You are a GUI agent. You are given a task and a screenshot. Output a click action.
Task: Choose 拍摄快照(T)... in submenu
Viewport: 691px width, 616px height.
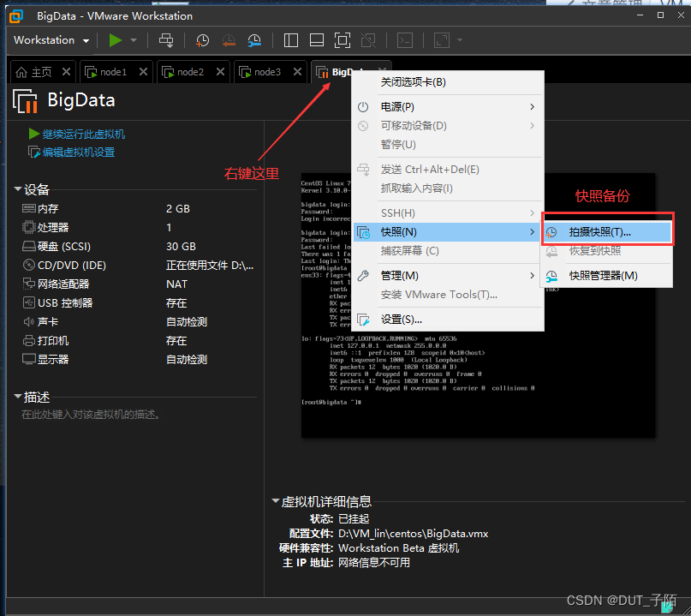[x=606, y=232]
